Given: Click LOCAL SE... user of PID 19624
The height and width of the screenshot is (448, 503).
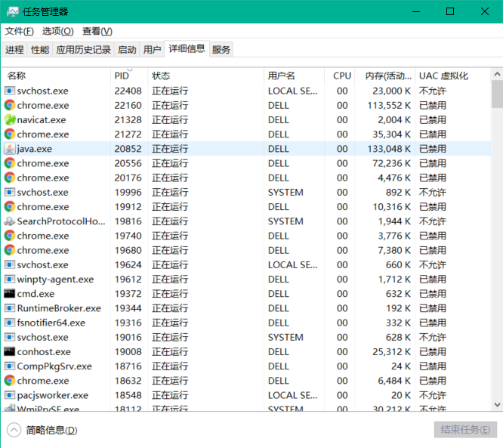Looking at the screenshot, I should [x=292, y=264].
